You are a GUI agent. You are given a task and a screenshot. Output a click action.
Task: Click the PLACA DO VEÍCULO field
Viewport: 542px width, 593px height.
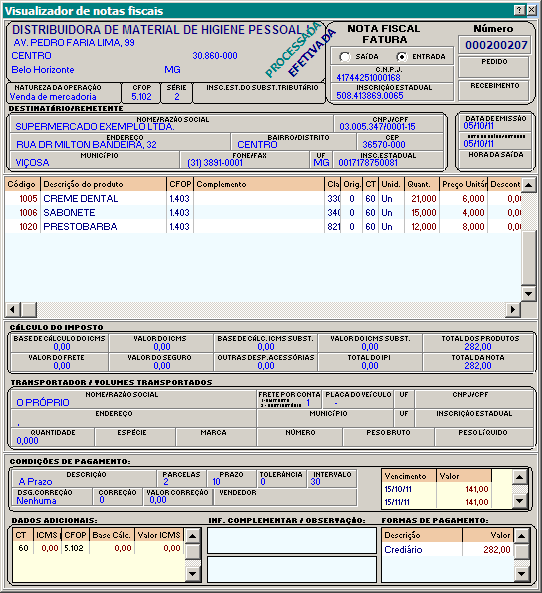(358, 399)
